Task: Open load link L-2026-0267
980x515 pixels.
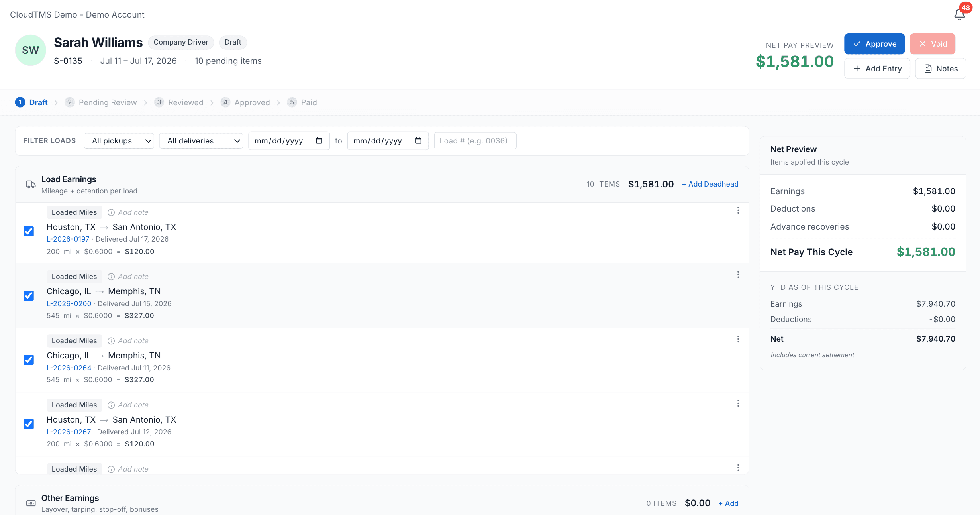Action: 69,432
